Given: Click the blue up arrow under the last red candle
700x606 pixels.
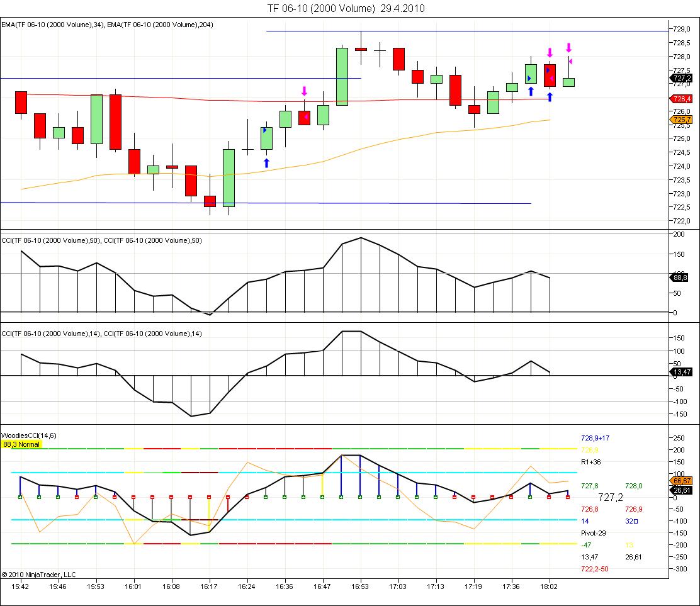Looking at the screenshot, I should tap(550, 97).
